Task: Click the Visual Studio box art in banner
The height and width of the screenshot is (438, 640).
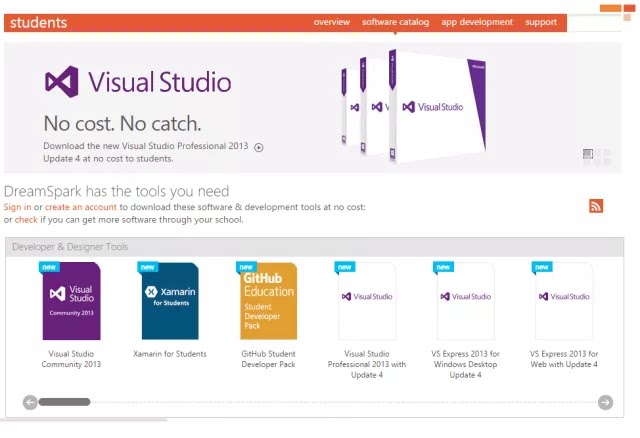Action: 414,107
